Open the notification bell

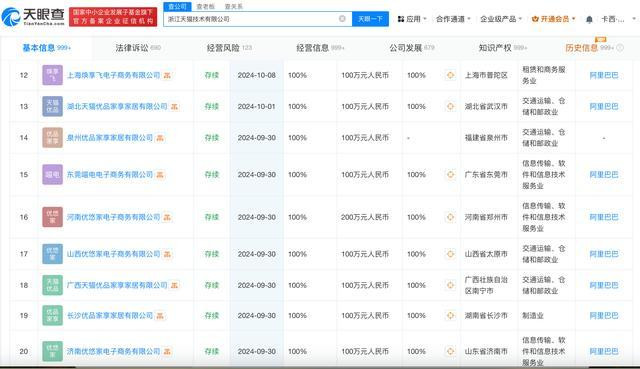click(x=589, y=19)
